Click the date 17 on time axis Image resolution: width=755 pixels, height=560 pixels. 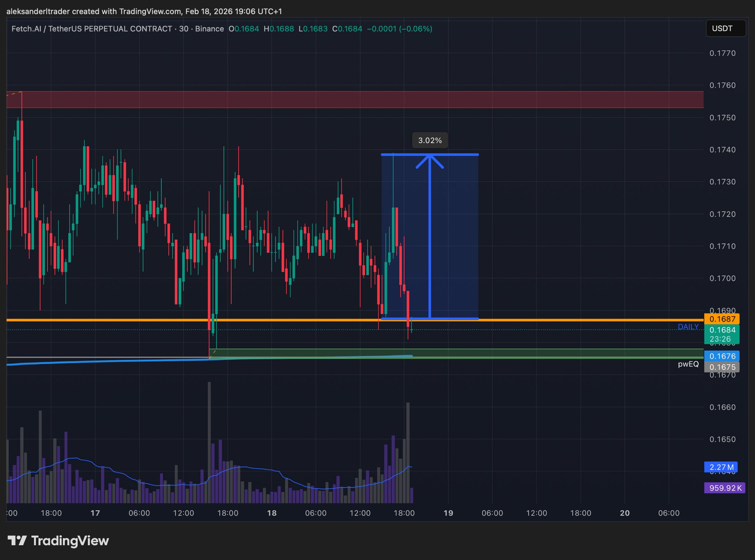point(95,513)
